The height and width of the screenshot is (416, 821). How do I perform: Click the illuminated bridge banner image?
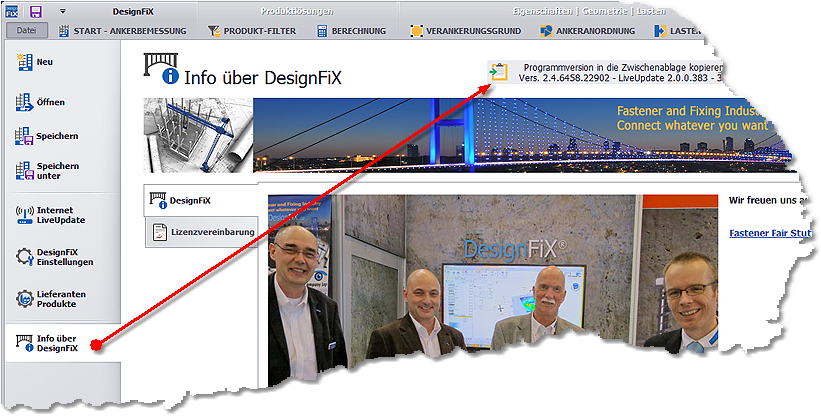click(521, 135)
